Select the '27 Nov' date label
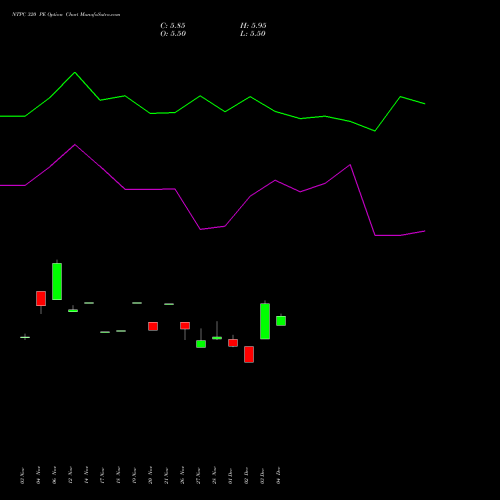 198,475
